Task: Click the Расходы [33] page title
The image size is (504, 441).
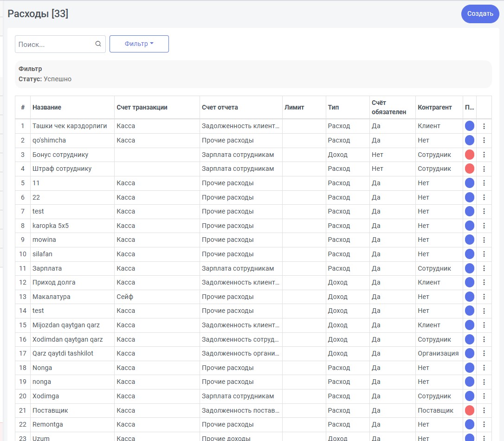Action: (x=38, y=14)
